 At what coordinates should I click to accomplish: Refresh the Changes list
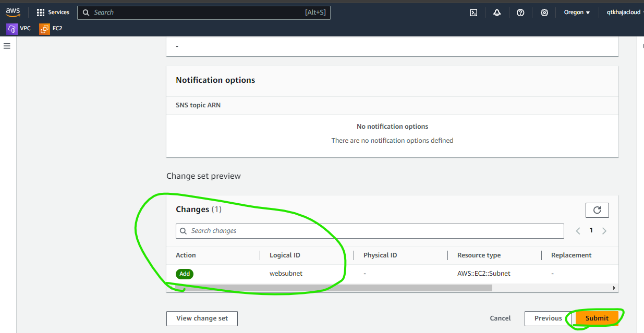click(x=598, y=210)
